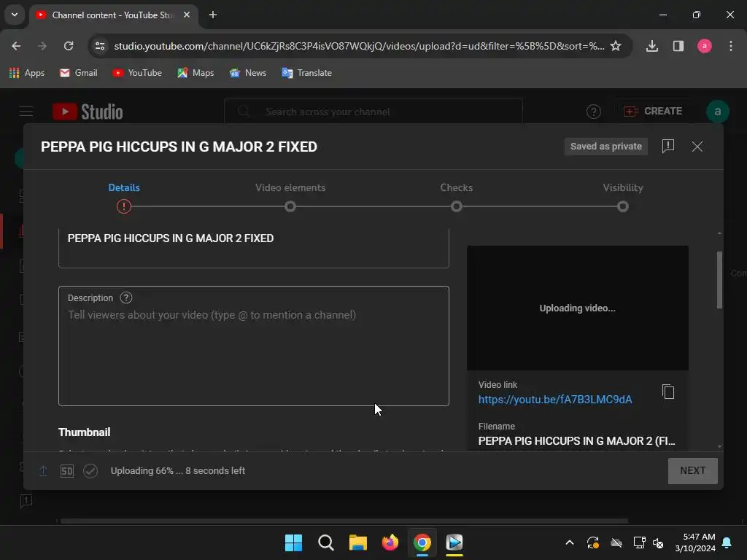Open the Studio help question mark icon
The image size is (747, 560).
tap(593, 112)
